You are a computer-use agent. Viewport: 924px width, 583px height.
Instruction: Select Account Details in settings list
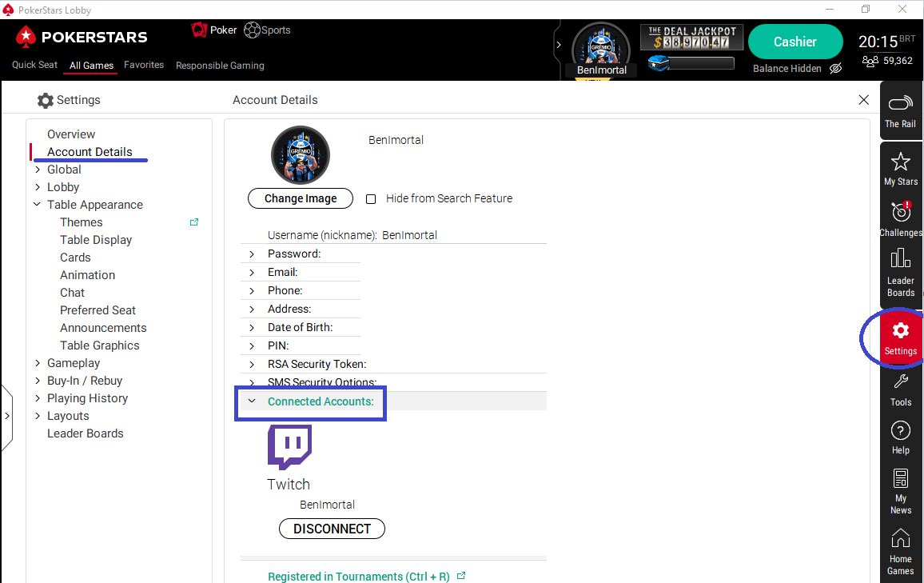pos(90,152)
